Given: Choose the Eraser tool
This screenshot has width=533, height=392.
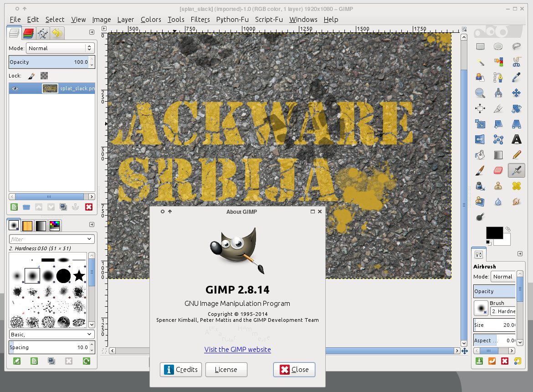Looking at the screenshot, I should pyautogui.click(x=498, y=170).
